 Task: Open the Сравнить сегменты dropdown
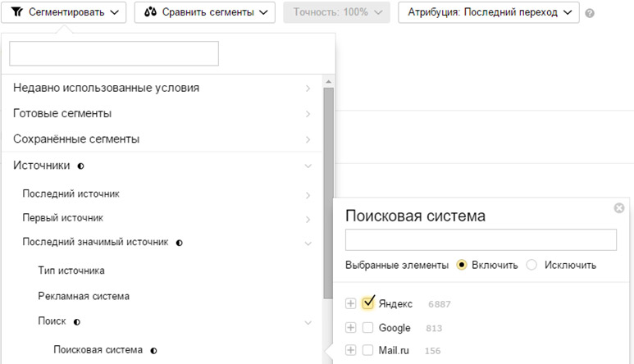coord(205,12)
